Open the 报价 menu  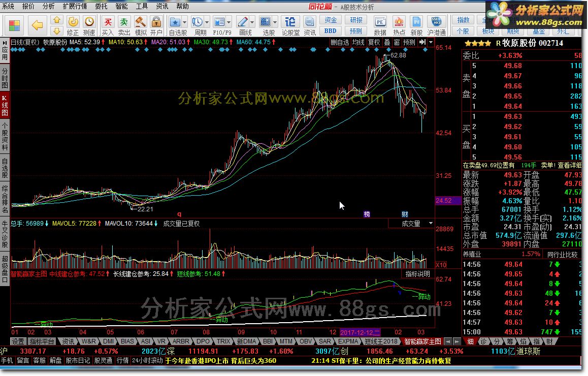coord(28,7)
